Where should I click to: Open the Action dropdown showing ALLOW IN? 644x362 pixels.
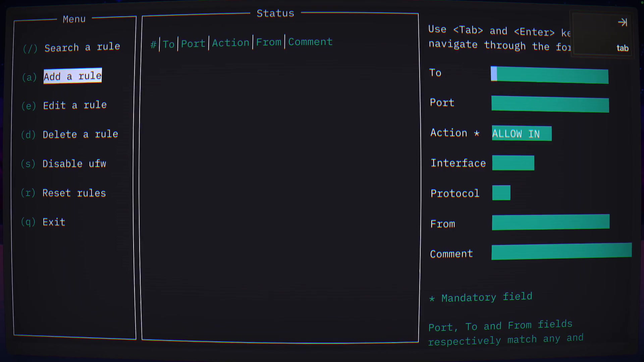(x=521, y=133)
